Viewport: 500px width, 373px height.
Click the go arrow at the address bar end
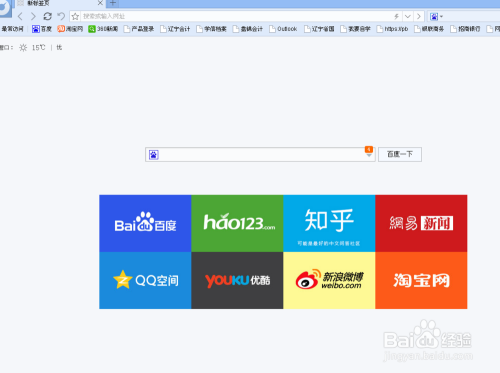coord(419,16)
